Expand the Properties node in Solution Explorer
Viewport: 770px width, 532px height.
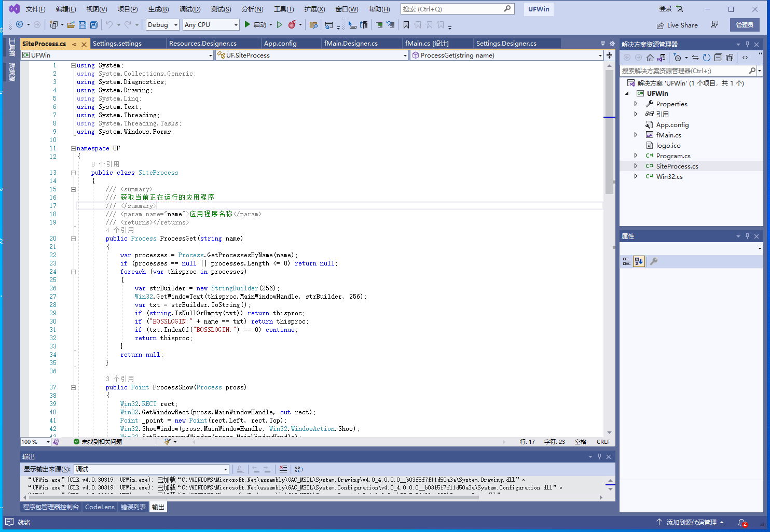pos(636,104)
